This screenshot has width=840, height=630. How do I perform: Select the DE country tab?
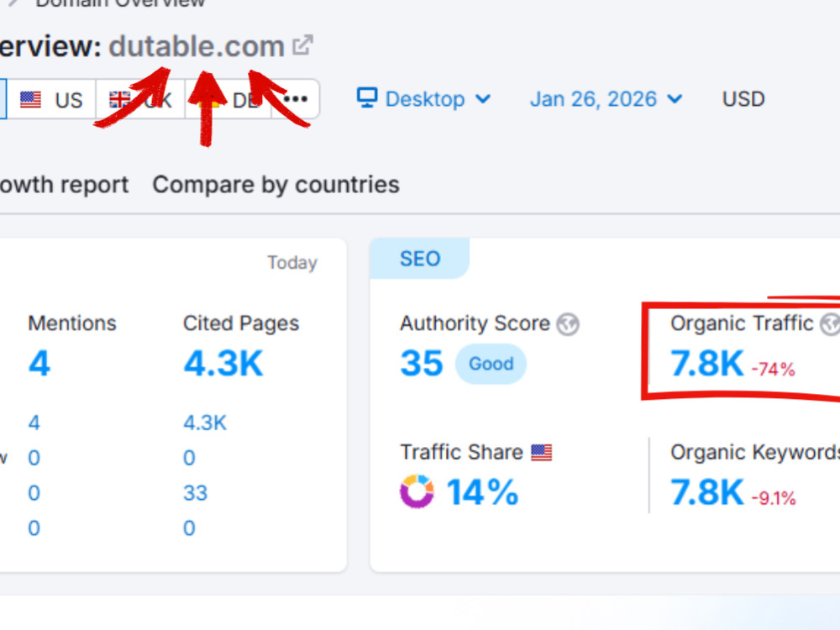click(x=228, y=100)
